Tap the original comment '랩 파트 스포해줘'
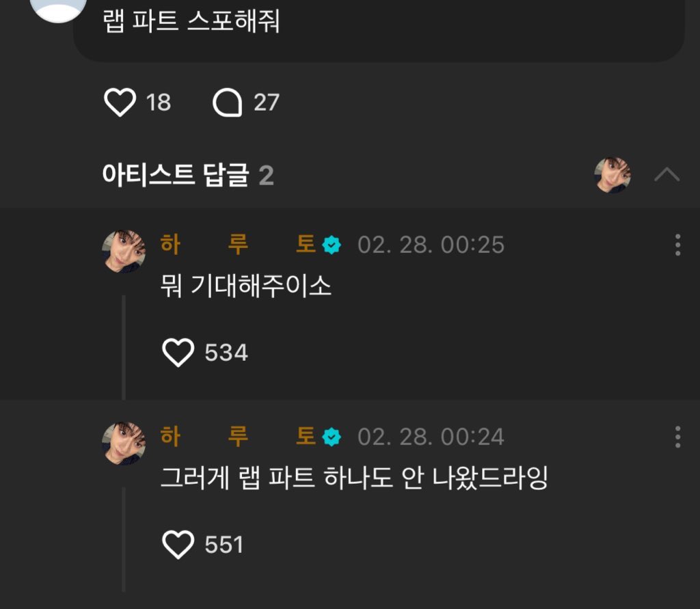700x609 pixels. tap(191, 22)
